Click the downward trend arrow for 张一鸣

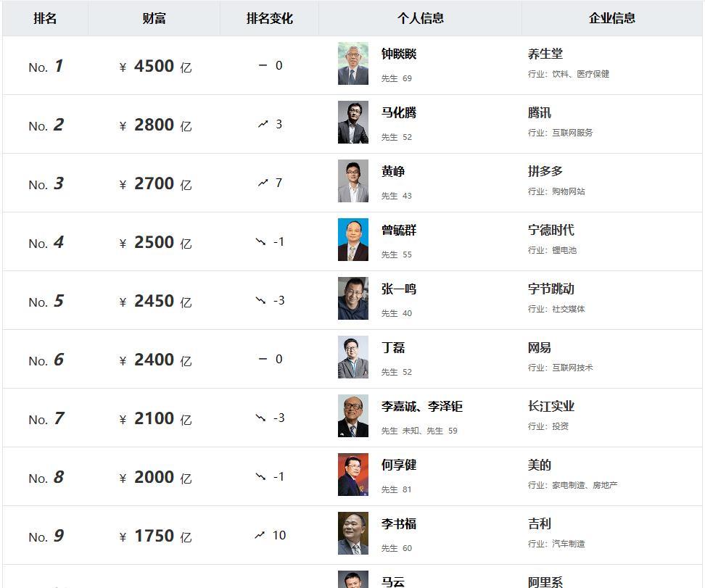point(261,300)
